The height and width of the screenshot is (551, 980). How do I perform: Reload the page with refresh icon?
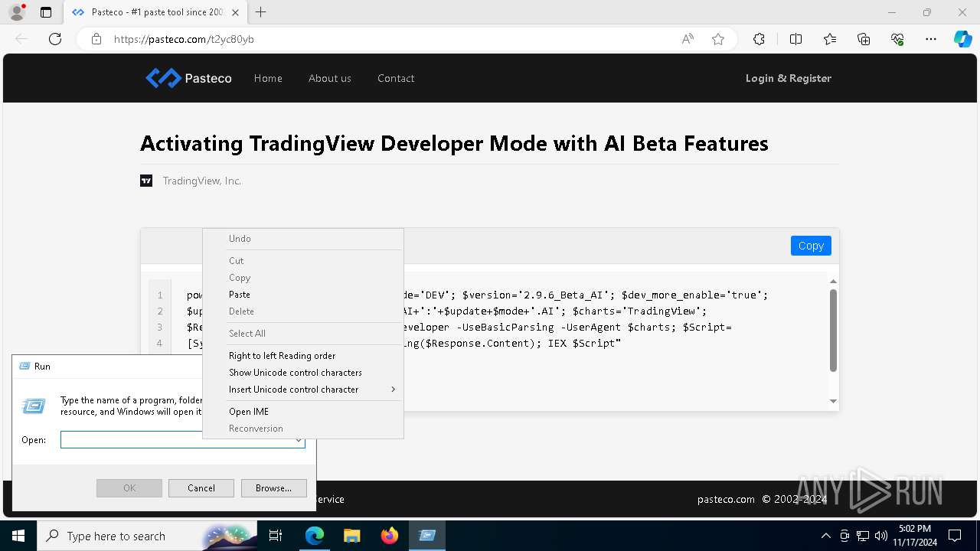pyautogui.click(x=55, y=39)
